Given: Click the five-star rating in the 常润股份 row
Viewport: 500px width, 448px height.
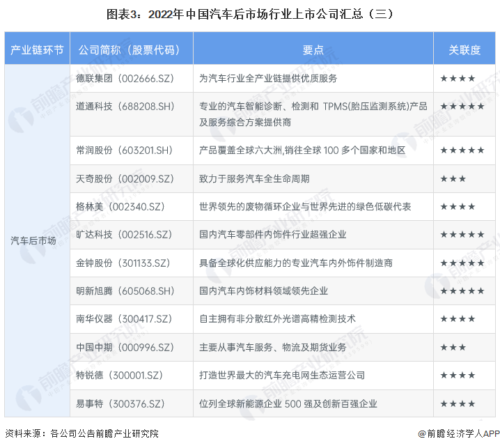Looking at the screenshot, I should [462, 150].
